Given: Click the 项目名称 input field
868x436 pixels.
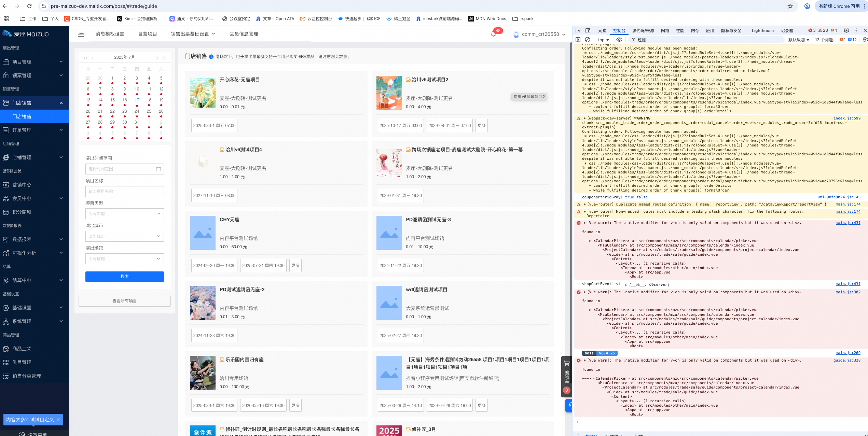Looking at the screenshot, I should (x=124, y=192).
